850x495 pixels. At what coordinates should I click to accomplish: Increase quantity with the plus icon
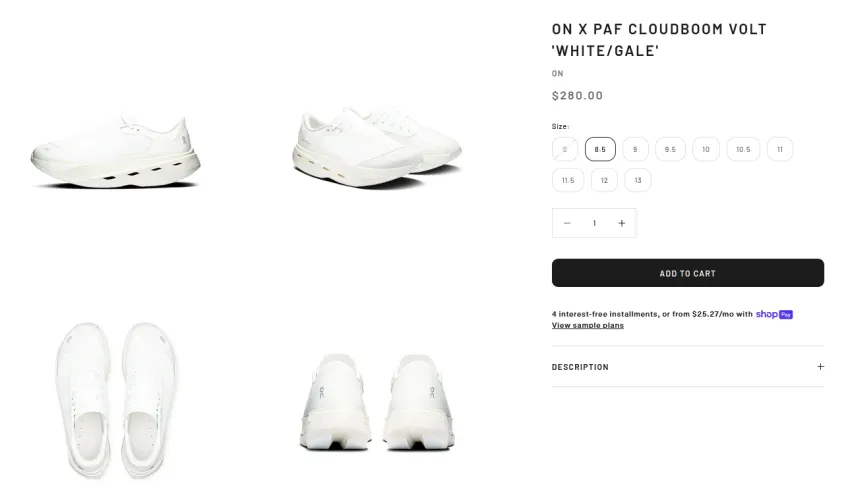click(622, 223)
